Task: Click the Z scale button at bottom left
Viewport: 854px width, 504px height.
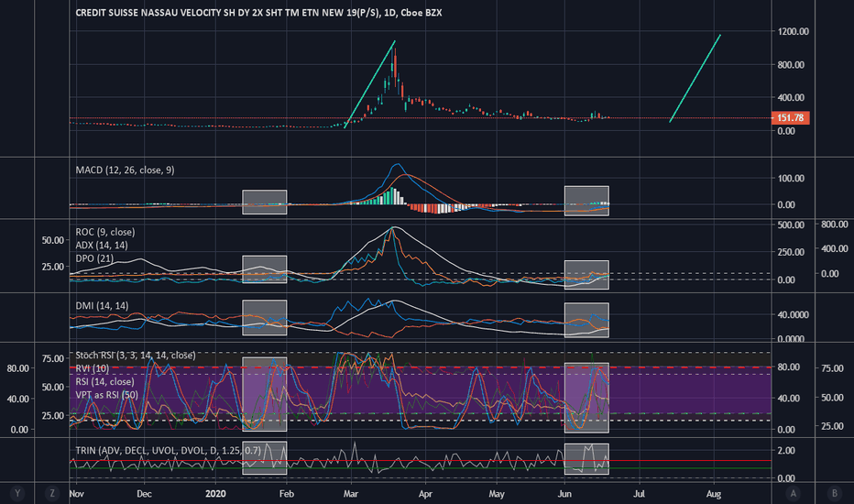Action: click(52, 493)
